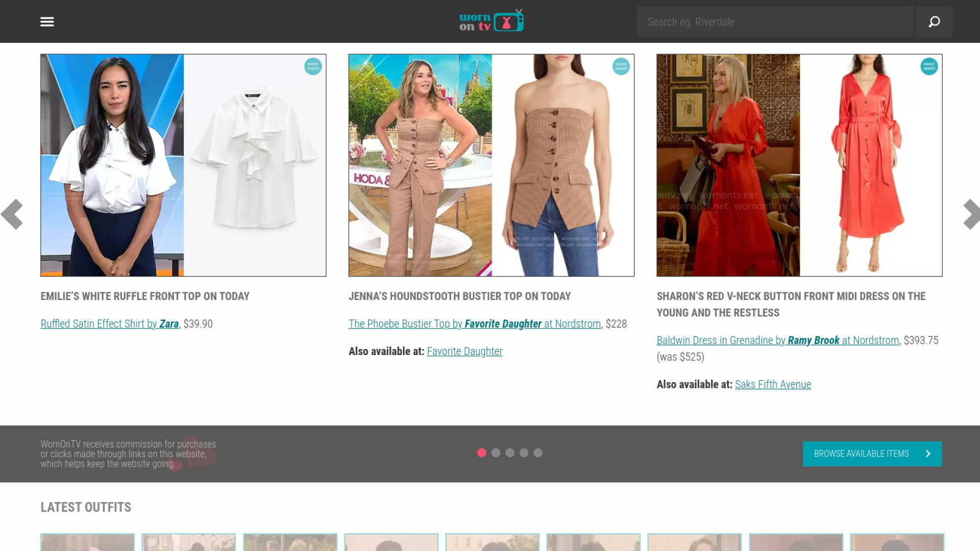Jump to the fifth carousel dot
980x551 pixels.
tap(538, 453)
